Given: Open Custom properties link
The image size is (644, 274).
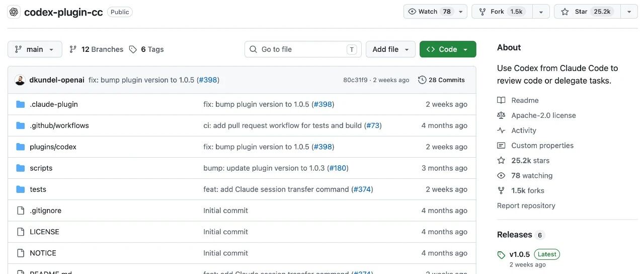Looking at the screenshot, I should (542, 146).
